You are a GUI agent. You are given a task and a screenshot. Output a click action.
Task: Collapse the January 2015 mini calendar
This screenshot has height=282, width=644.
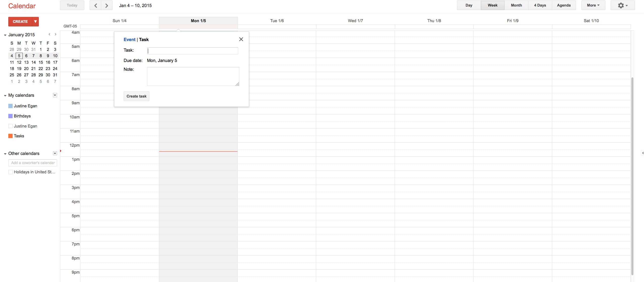coord(5,35)
